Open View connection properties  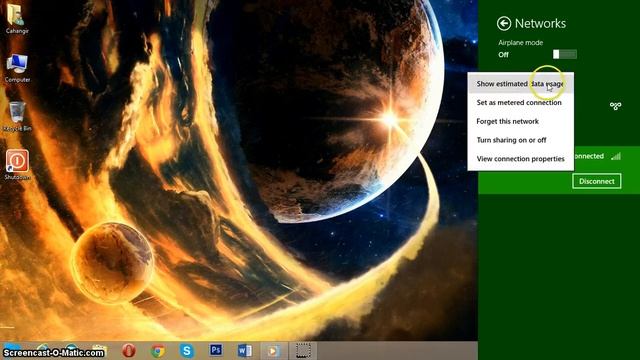coord(520,159)
